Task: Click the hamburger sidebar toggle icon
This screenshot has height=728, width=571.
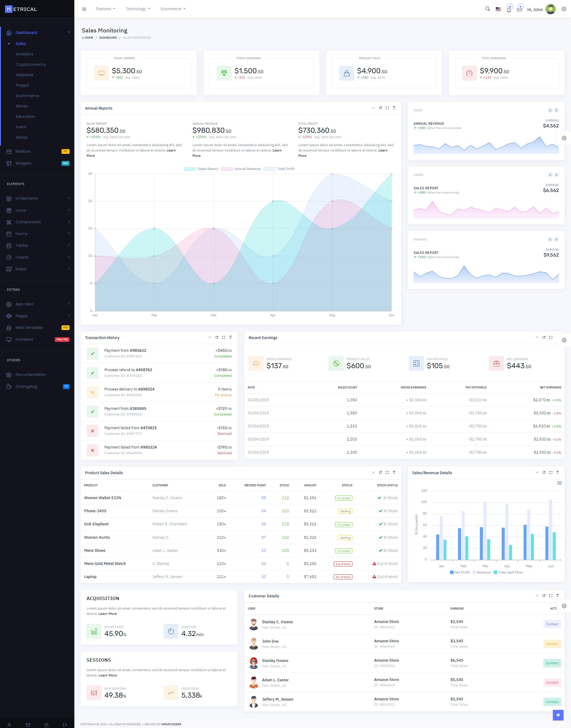Action: pyautogui.click(x=84, y=9)
